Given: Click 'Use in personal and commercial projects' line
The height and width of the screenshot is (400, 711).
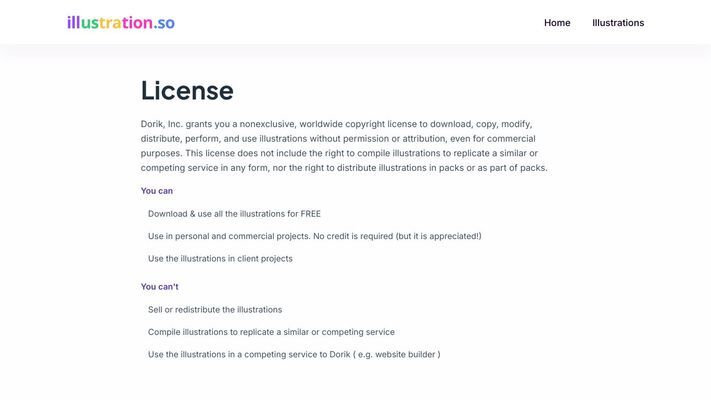Looking at the screenshot, I should tap(315, 236).
